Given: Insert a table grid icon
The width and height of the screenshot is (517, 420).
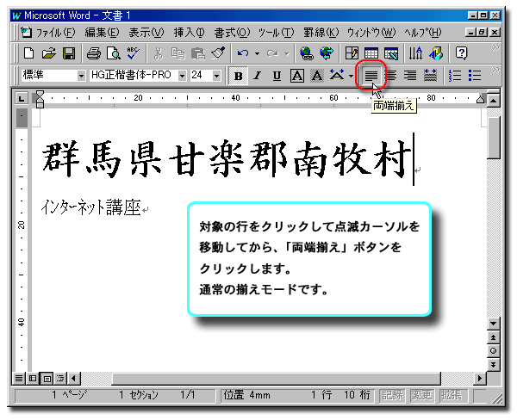Looking at the screenshot, I should click(371, 53).
